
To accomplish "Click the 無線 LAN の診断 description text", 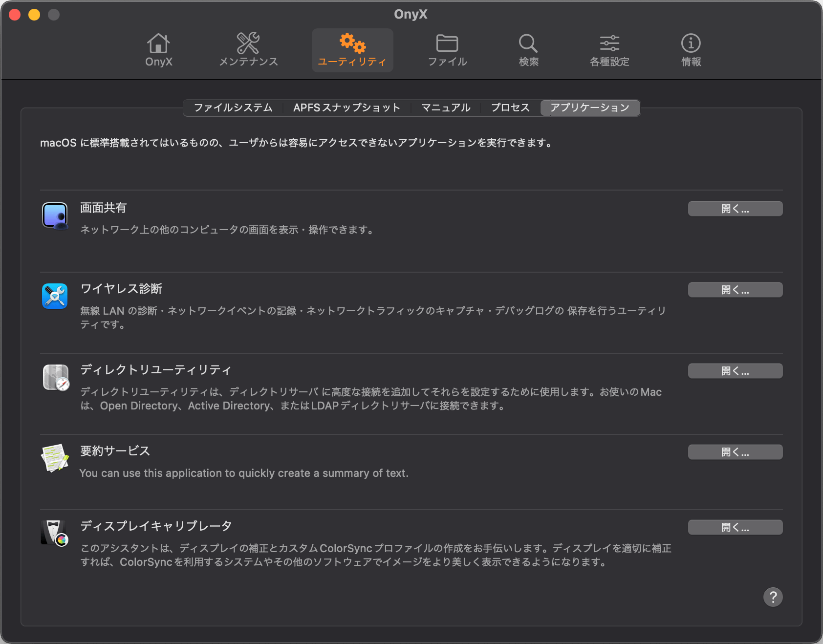I will (x=373, y=318).
